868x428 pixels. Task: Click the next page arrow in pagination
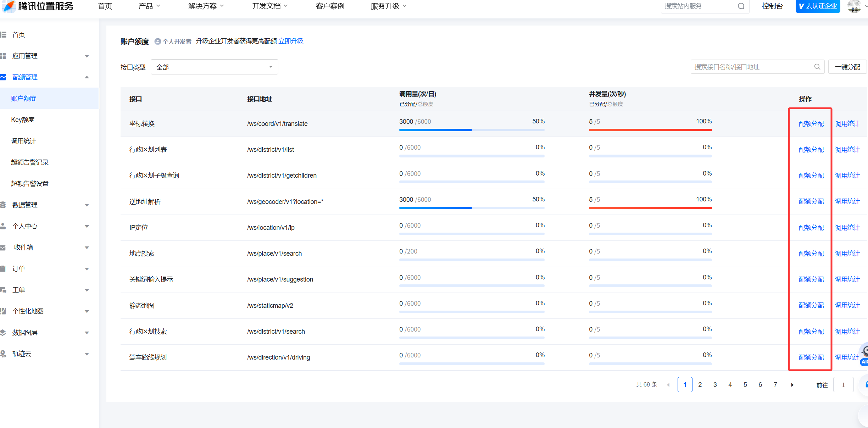click(x=792, y=385)
